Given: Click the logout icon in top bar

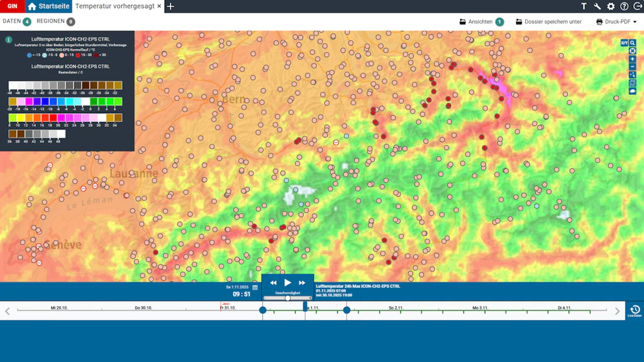Looking at the screenshot, I should (638, 6).
